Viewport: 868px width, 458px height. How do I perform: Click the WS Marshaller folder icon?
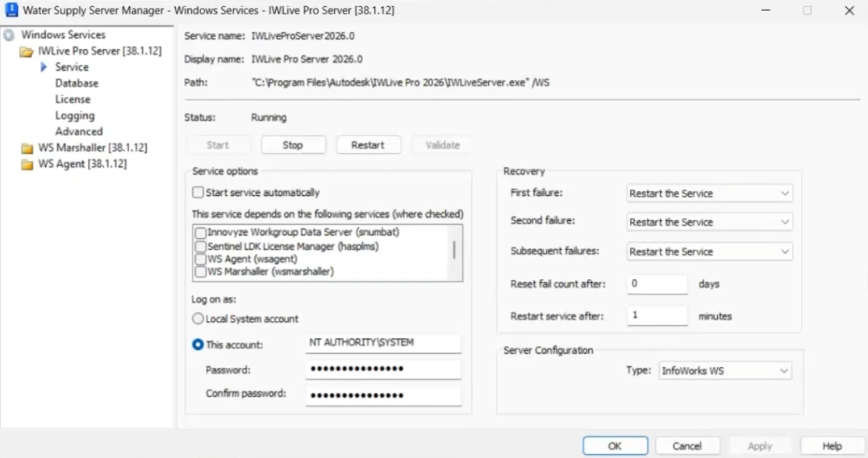26,149
